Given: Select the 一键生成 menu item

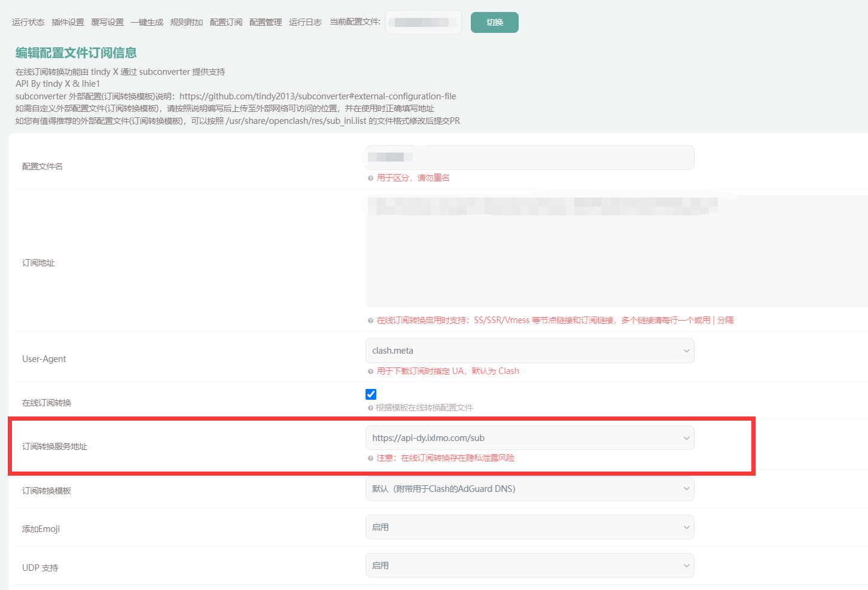Looking at the screenshot, I should point(147,22).
